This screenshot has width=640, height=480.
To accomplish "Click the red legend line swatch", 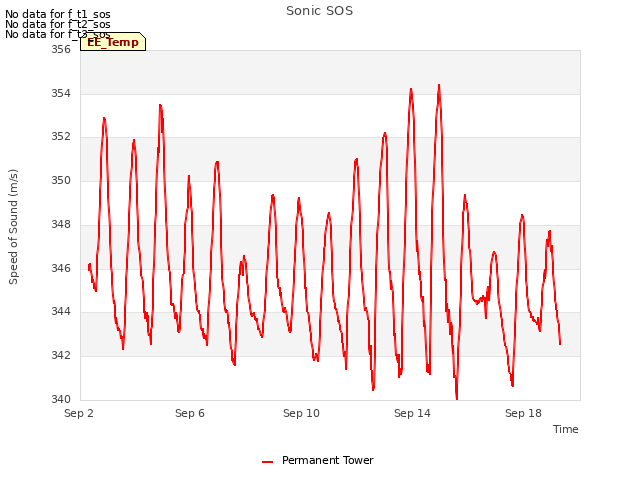I will coord(267,462).
